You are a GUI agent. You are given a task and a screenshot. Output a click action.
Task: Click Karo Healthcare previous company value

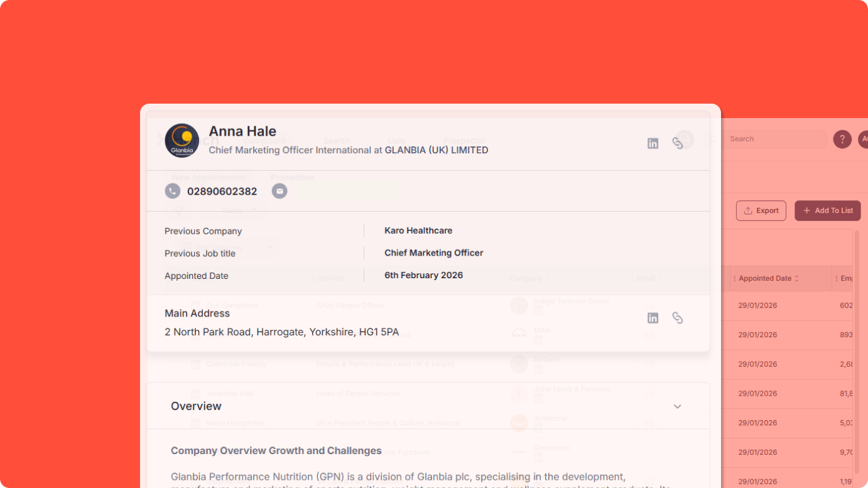click(x=418, y=230)
